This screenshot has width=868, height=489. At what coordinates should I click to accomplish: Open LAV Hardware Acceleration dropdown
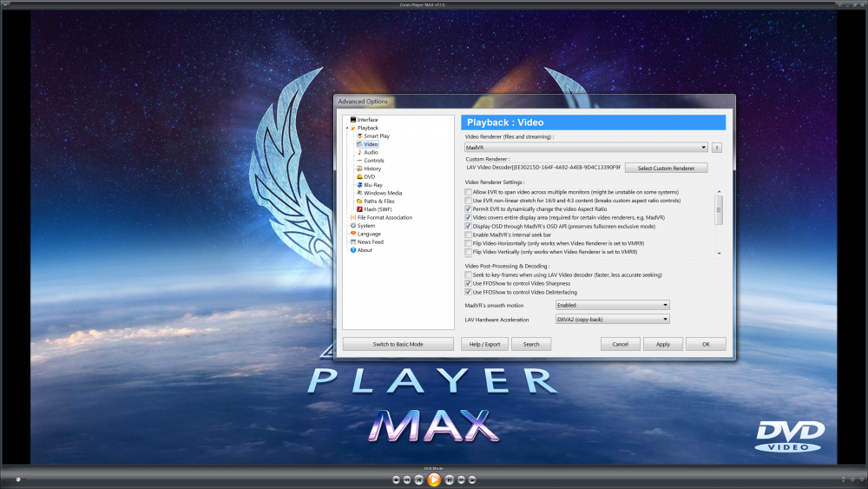click(x=612, y=320)
